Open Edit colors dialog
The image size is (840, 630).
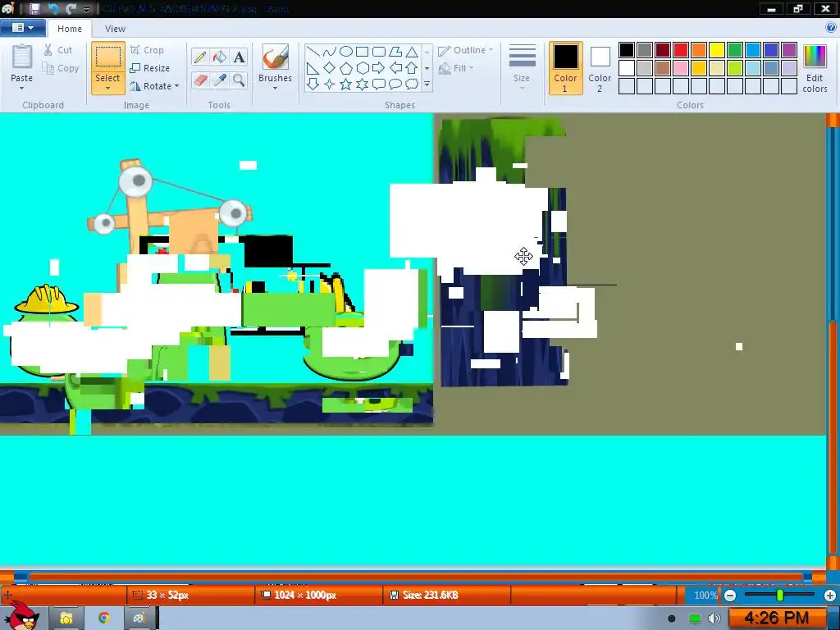click(x=815, y=68)
